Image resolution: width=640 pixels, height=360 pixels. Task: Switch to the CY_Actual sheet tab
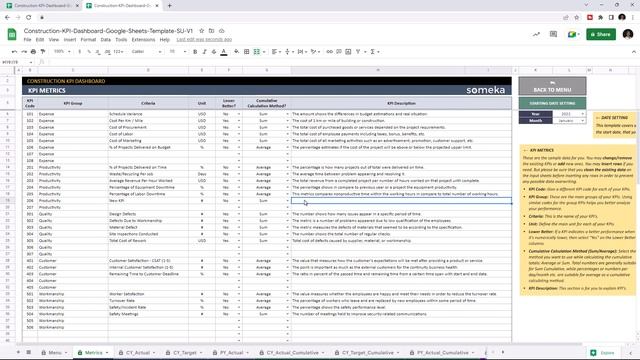click(x=137, y=353)
